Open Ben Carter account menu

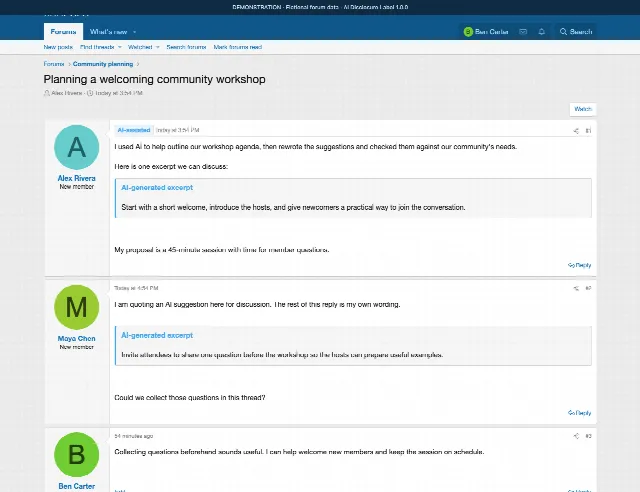486,31
